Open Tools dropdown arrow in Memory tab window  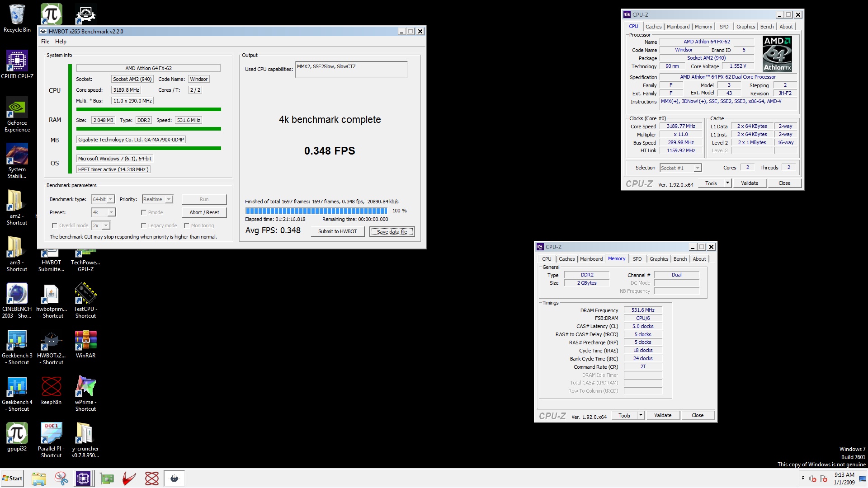click(641, 415)
